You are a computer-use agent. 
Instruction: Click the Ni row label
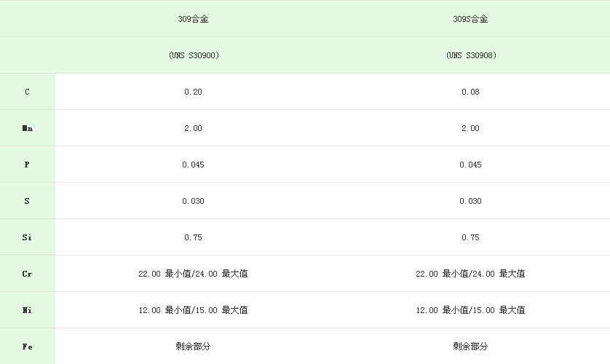pyautogui.click(x=27, y=310)
